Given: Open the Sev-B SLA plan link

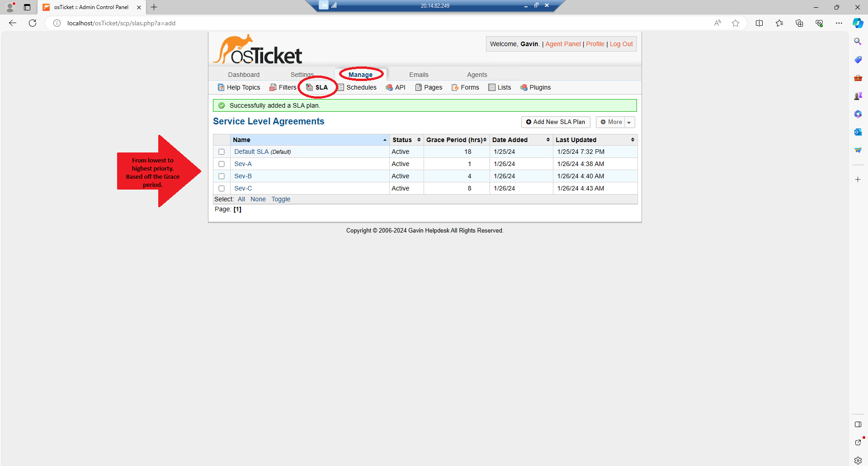Looking at the screenshot, I should pyautogui.click(x=243, y=176).
